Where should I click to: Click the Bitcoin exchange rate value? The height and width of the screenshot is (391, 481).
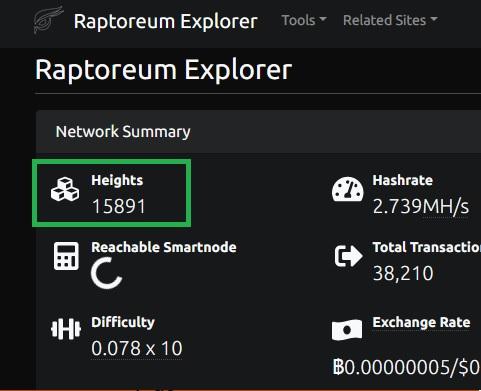tap(407, 367)
